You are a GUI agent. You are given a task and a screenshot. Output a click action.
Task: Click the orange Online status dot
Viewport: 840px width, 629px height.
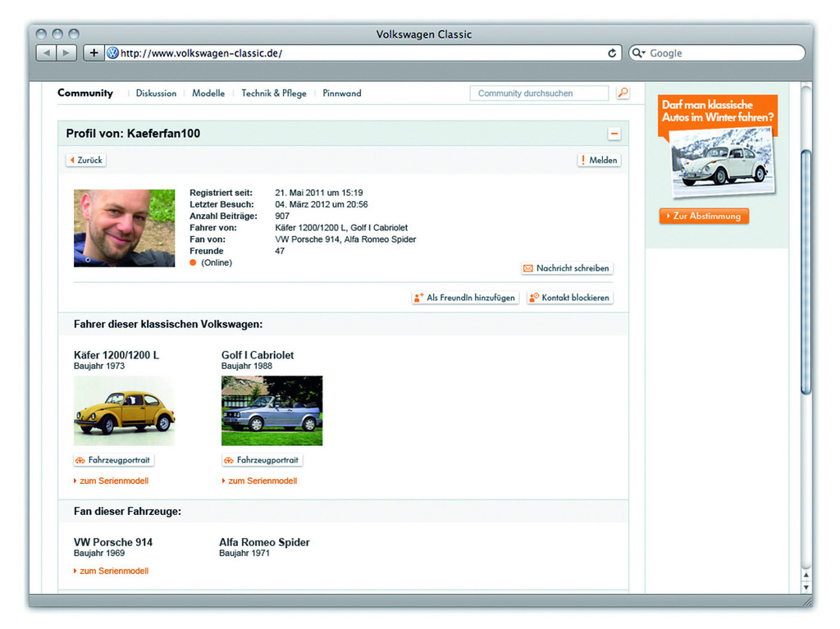[193, 262]
